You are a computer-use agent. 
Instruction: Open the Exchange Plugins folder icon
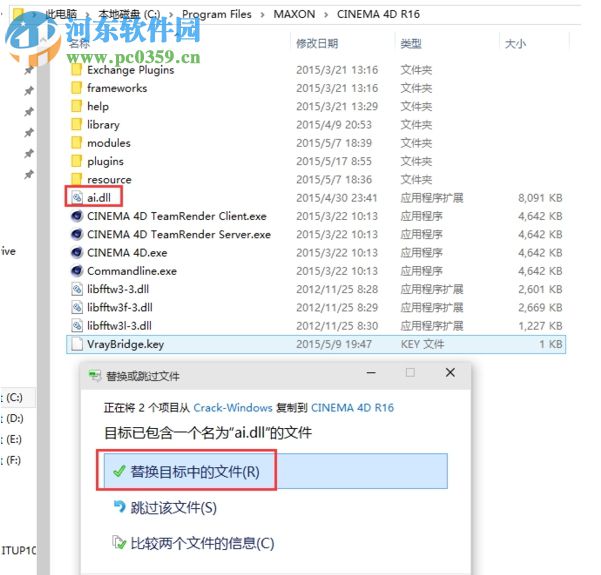pos(76,70)
